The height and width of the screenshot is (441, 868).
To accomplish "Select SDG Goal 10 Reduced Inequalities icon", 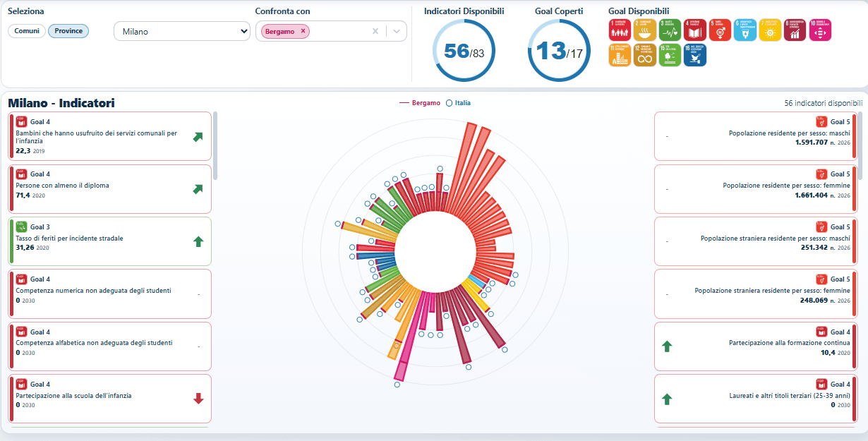I will tap(820, 30).
